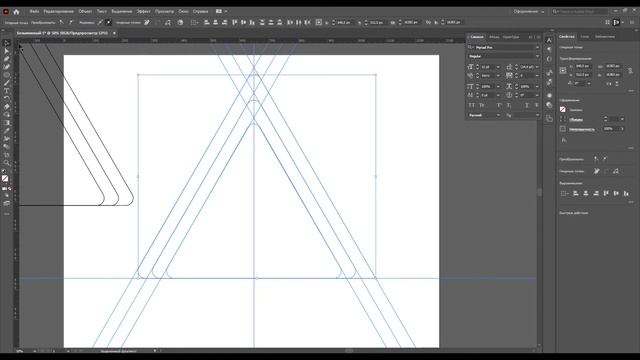Click the stroke swatch beside Обводка

point(563,119)
